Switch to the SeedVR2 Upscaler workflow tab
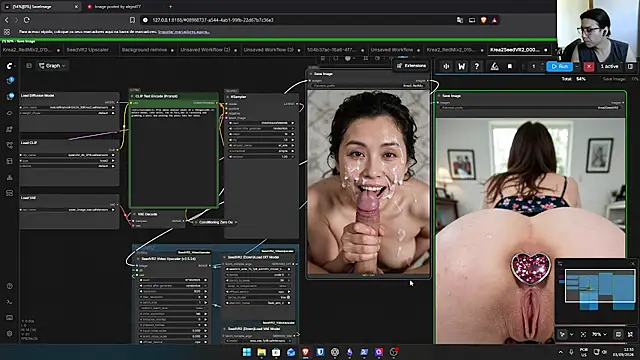Image resolution: width=640 pixels, height=360 pixels. [x=88, y=50]
